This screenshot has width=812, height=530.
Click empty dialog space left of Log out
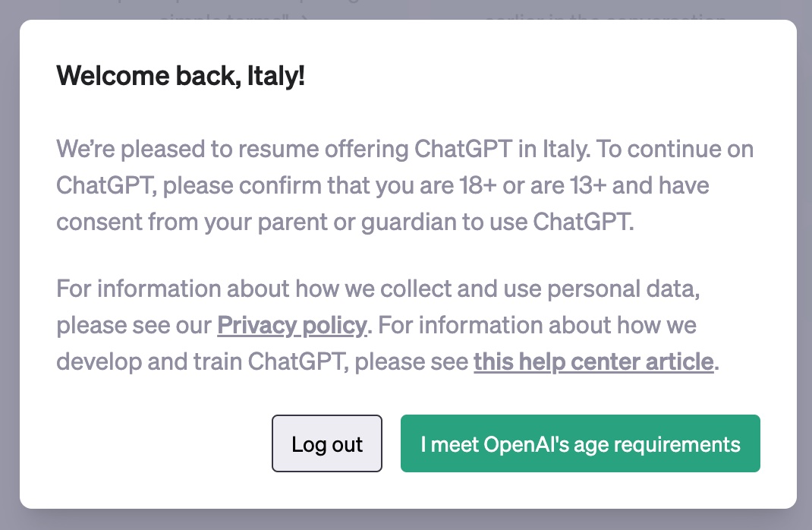point(152,443)
